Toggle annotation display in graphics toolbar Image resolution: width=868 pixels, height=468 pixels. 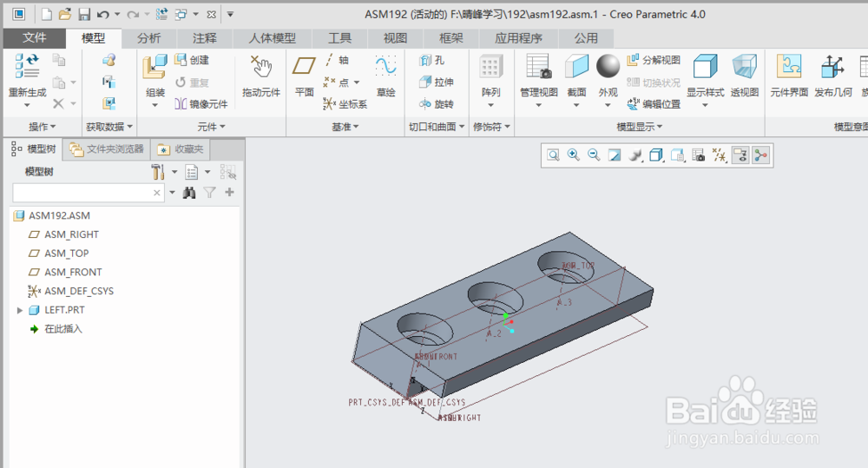(740, 155)
